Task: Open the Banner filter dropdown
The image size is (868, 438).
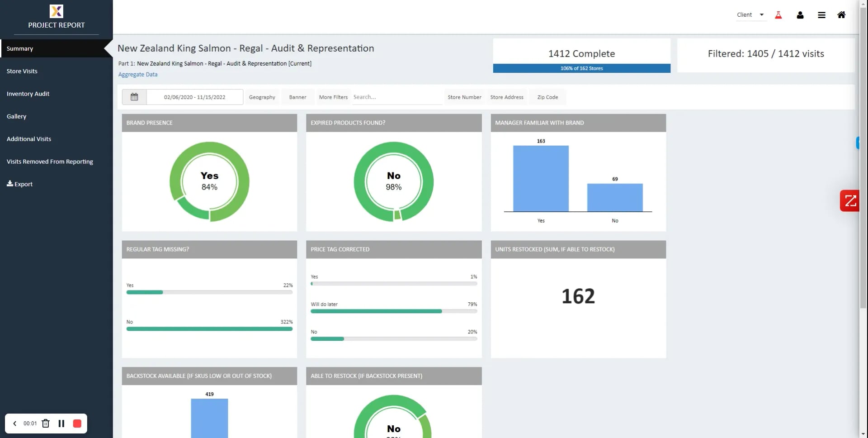Action: click(297, 97)
